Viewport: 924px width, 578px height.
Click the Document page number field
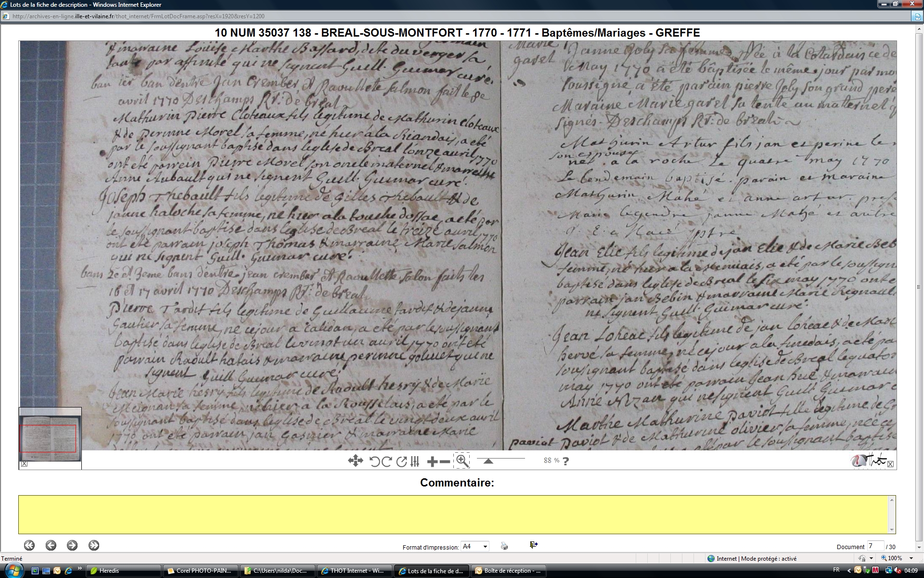click(875, 546)
